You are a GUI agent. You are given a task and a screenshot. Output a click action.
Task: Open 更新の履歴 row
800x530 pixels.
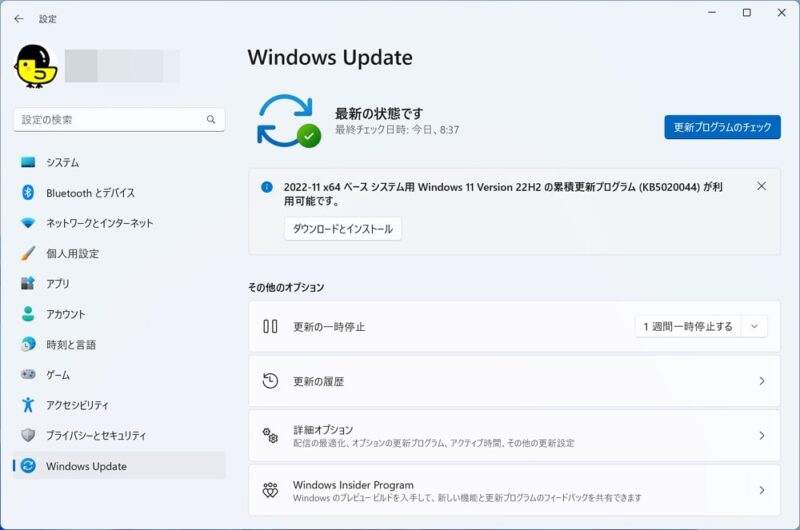click(514, 381)
